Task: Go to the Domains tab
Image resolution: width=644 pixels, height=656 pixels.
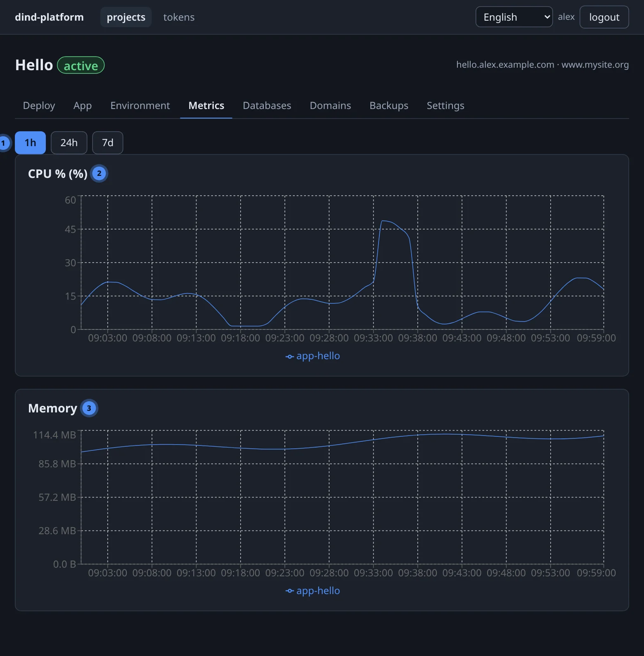Action: click(x=330, y=106)
